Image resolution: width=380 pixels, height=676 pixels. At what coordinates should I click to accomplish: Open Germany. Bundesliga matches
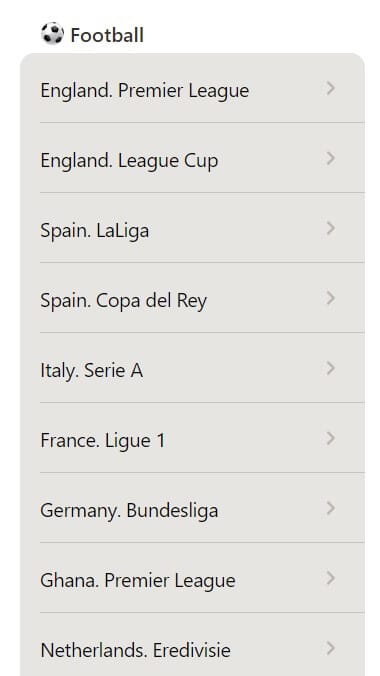[x=192, y=508]
